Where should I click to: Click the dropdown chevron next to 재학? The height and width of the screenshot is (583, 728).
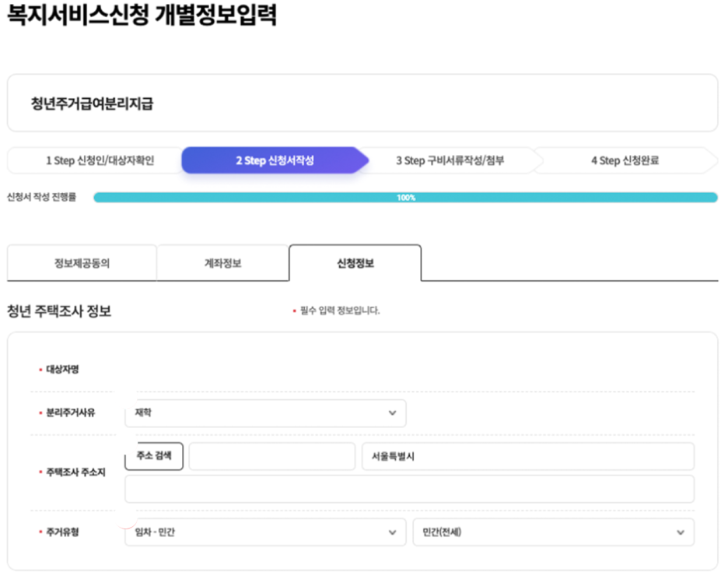click(x=394, y=413)
